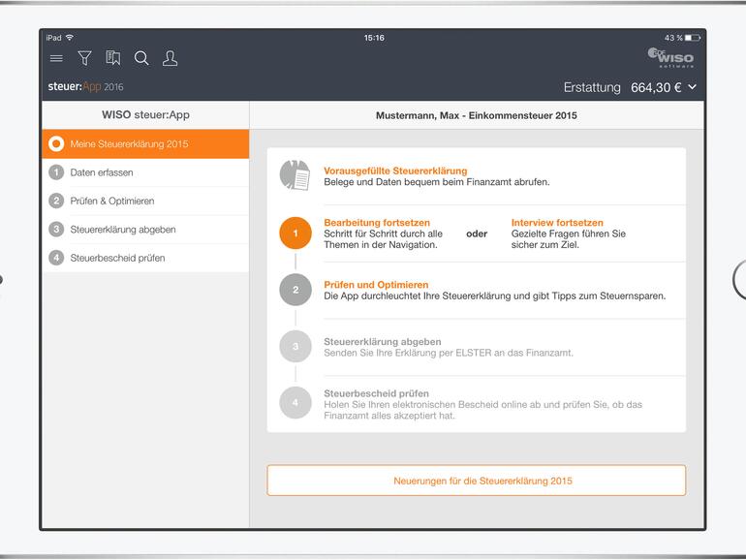Screen dimensions: 746x560
Task: Tap the search magnifier icon
Action: coord(141,58)
